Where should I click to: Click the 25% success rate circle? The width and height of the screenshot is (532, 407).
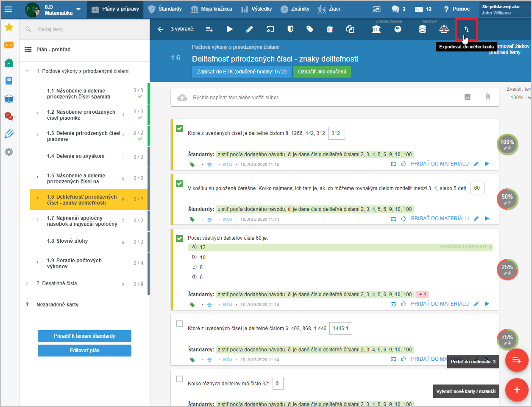point(507,269)
